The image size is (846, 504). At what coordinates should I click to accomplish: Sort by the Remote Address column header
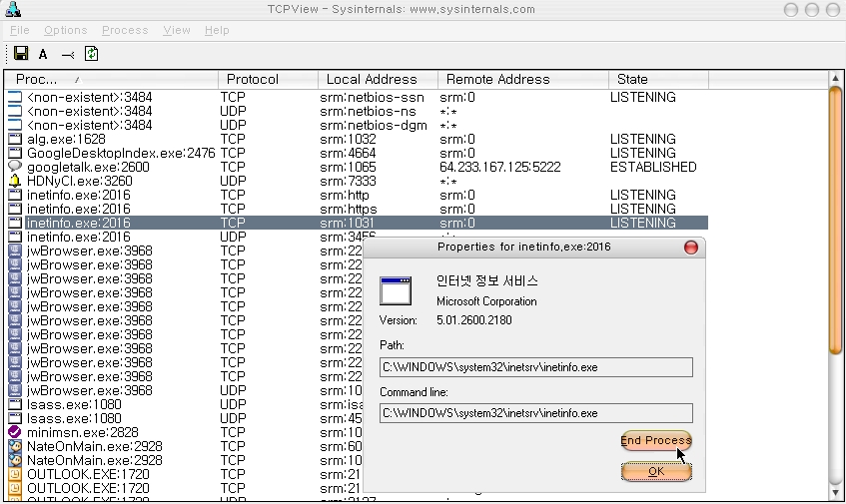point(522,79)
